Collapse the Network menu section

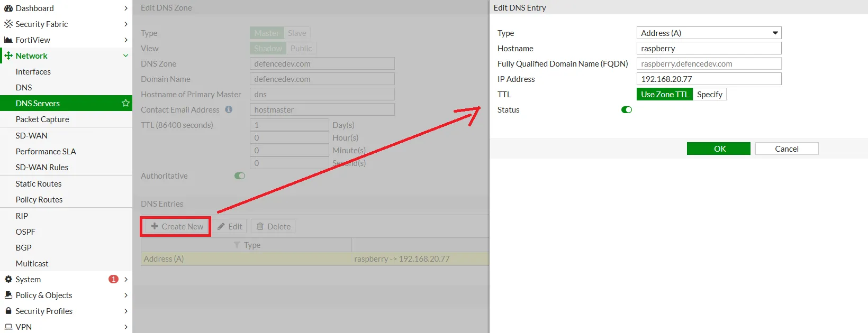[125, 56]
